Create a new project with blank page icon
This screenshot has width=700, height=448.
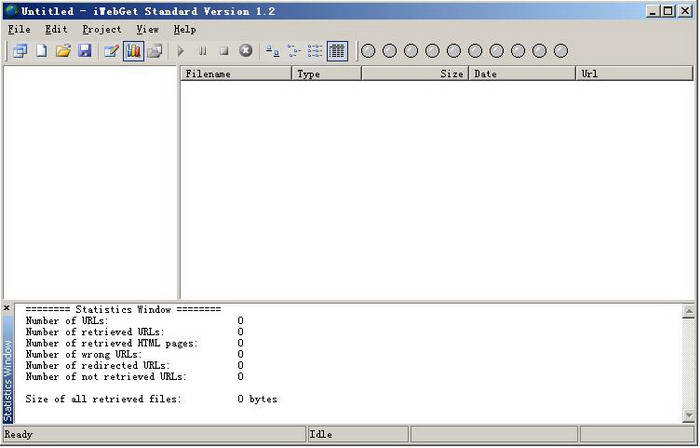[x=42, y=51]
